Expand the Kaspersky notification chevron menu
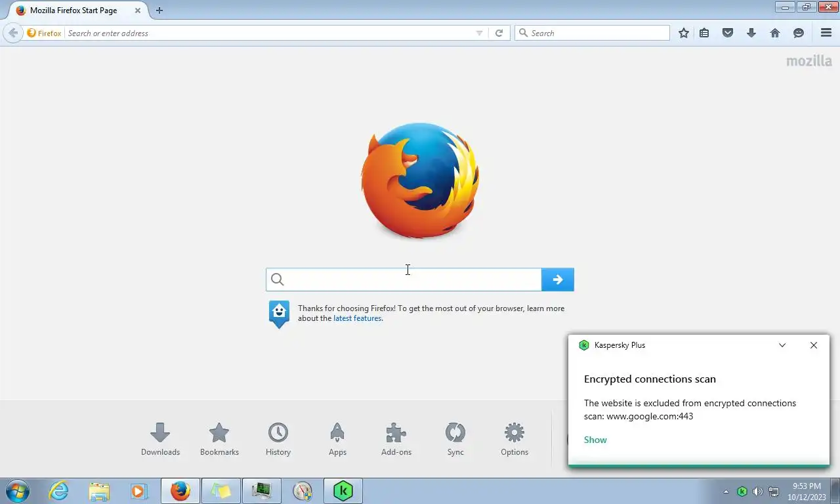 (782, 345)
